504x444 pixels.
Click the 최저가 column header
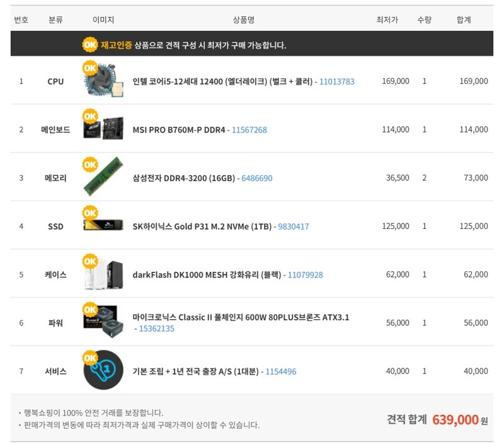(387, 20)
